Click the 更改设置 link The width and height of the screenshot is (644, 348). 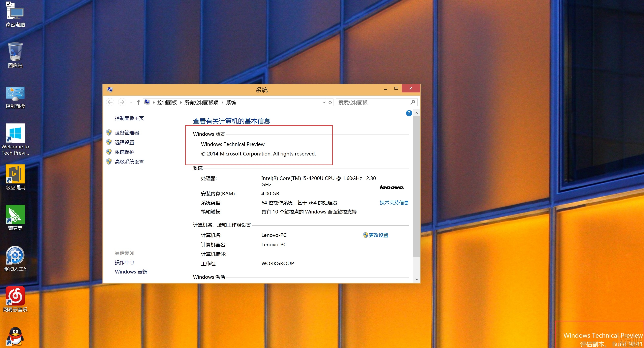tap(379, 235)
